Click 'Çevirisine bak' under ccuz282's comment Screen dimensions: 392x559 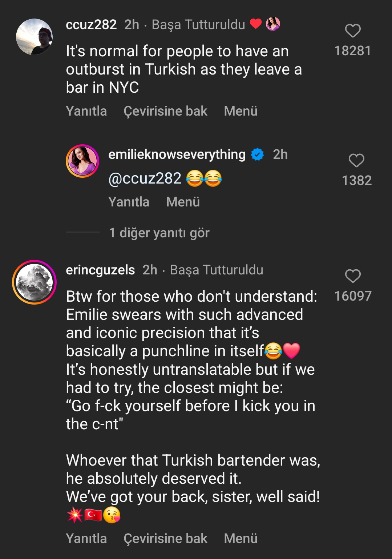(165, 111)
